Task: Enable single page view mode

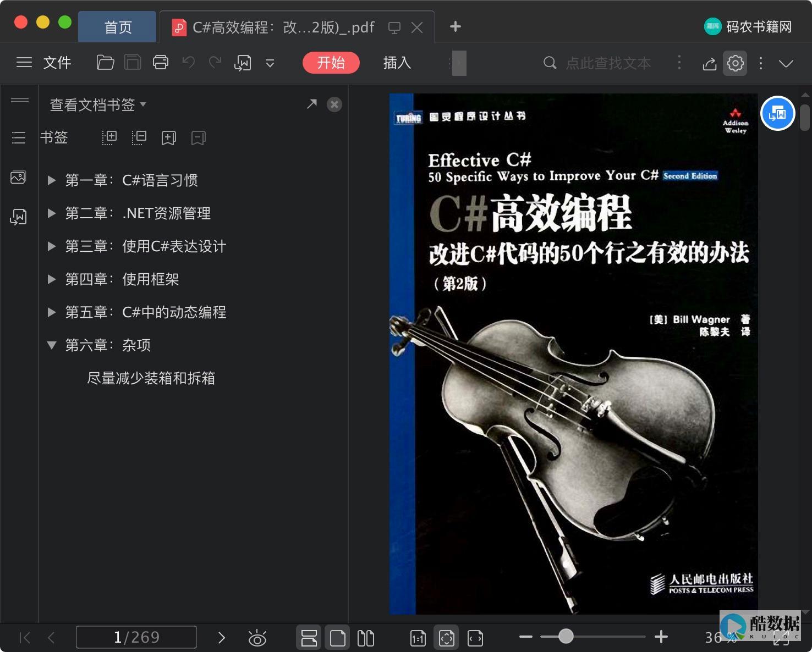Action: tap(337, 638)
